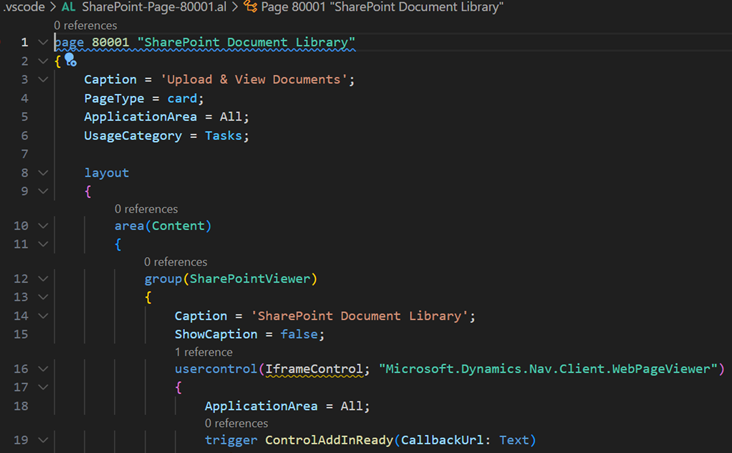Collapse the layout section on line 8

[43, 173]
